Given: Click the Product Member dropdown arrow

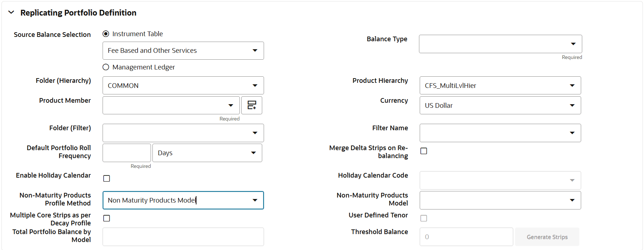Looking at the screenshot, I should point(231,106).
